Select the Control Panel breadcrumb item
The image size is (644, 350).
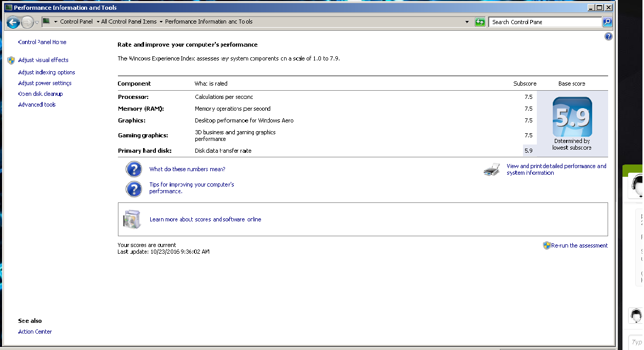[x=76, y=22]
